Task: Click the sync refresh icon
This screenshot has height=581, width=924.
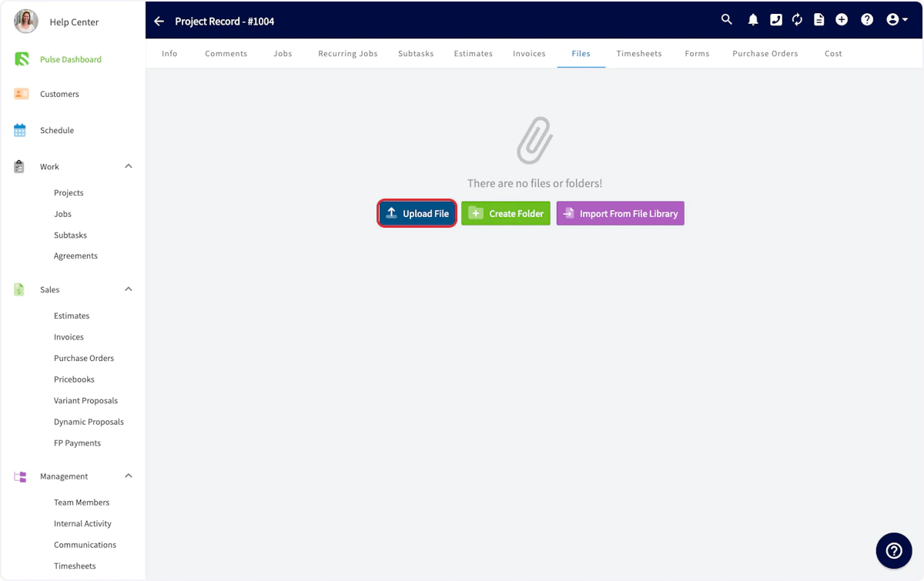Action: coord(798,20)
